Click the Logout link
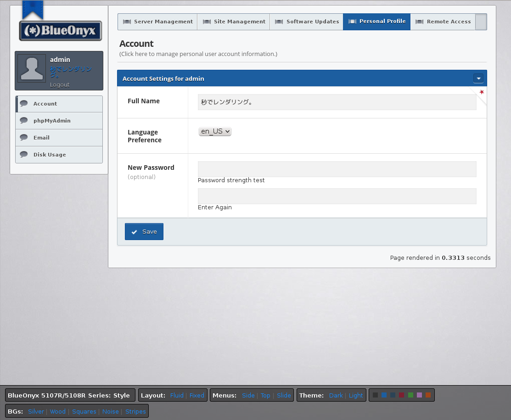Image resolution: width=511 pixels, height=420 pixels. (60, 85)
